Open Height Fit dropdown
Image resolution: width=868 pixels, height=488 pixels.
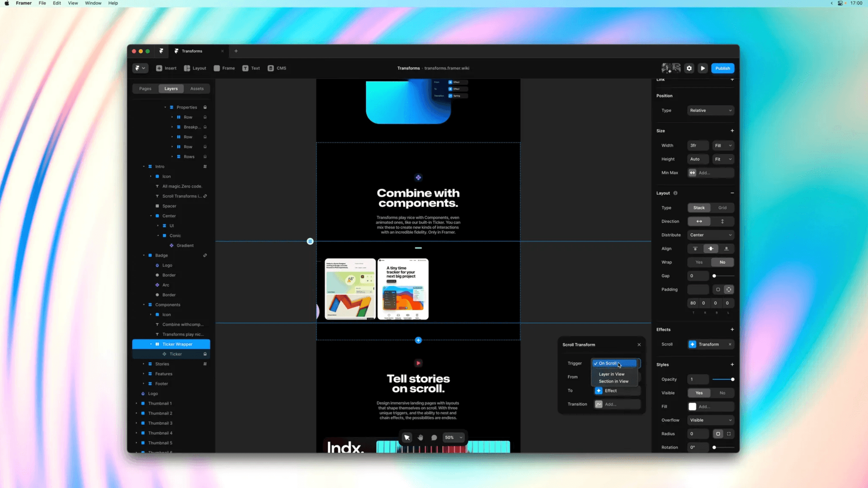(x=723, y=159)
